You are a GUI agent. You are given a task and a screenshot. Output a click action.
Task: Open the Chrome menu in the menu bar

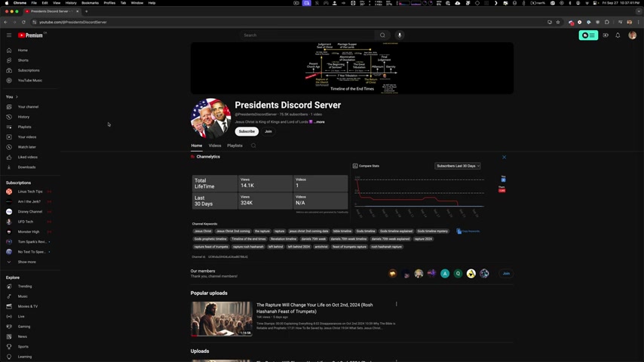[x=20, y=3]
